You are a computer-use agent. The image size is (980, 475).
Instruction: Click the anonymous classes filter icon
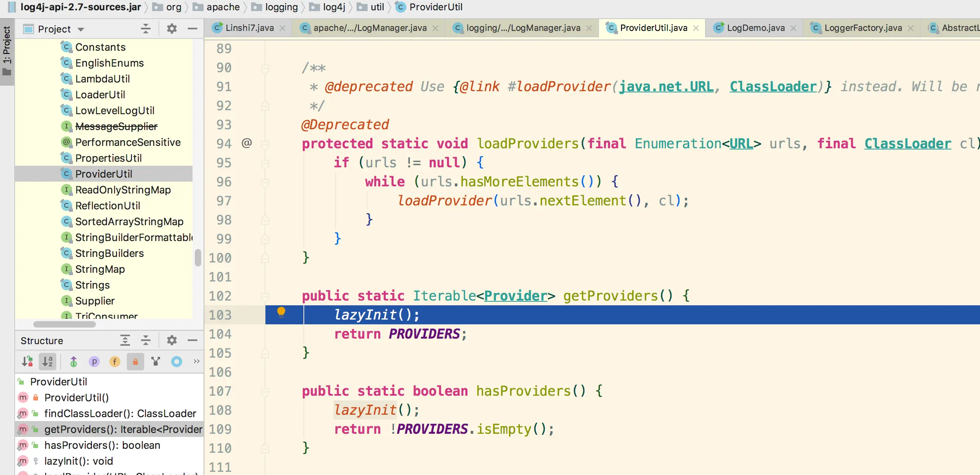coord(177,362)
